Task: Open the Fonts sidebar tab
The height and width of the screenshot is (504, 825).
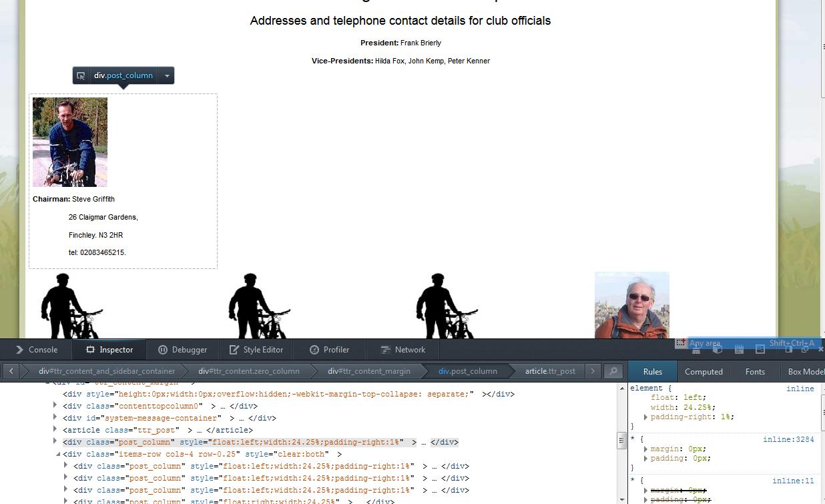Action: point(755,371)
